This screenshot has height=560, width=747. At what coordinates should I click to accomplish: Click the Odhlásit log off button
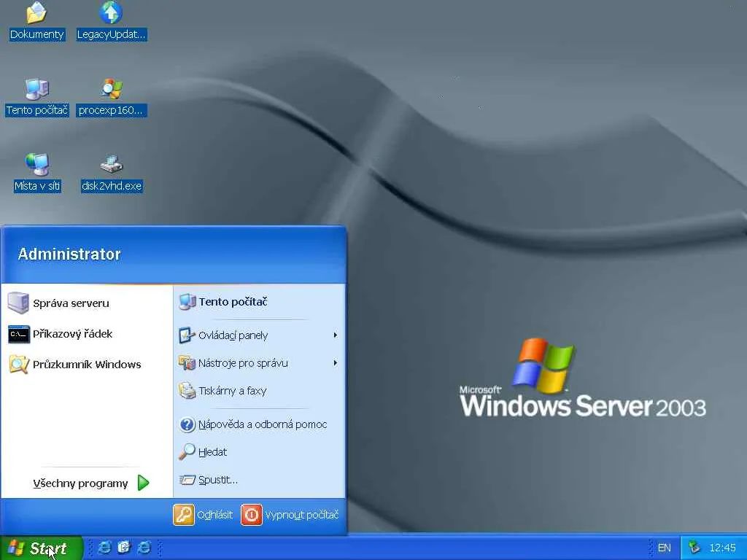click(204, 515)
